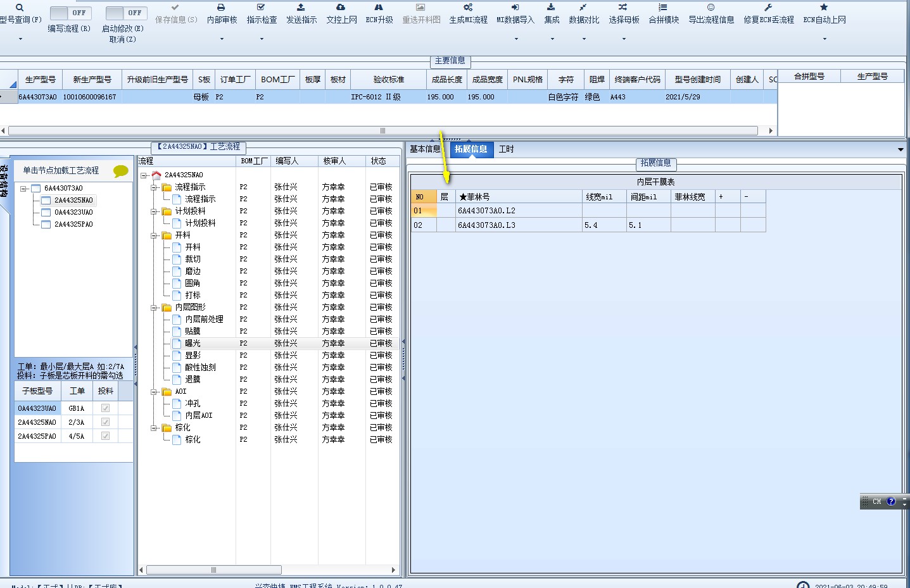The image size is (910, 588).
Task: Click the ECN自动上网 star icon
Action: [824, 8]
